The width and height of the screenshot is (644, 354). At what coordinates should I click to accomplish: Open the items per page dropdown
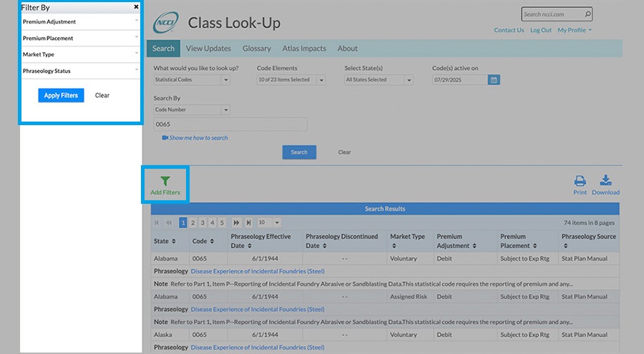pyautogui.click(x=269, y=222)
